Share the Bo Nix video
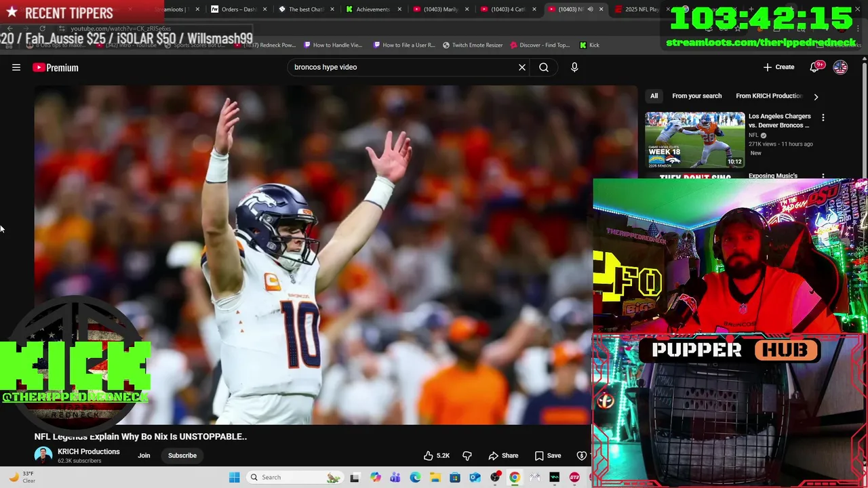Viewport: 868px width, 488px height. pos(504,455)
